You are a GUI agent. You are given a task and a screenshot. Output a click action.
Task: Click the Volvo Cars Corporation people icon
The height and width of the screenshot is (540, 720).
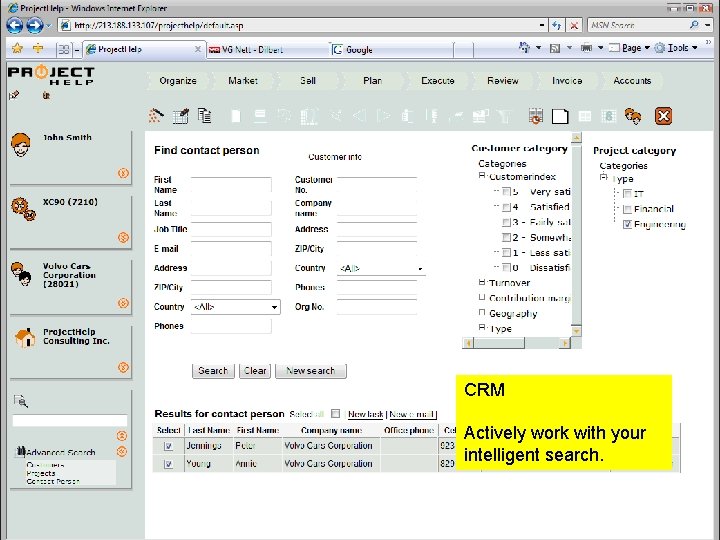pyautogui.click(x=21, y=274)
